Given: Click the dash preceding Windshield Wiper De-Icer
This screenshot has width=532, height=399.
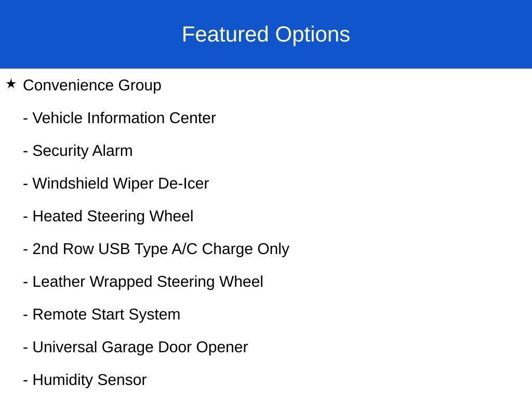Looking at the screenshot, I should pyautogui.click(x=25, y=184).
